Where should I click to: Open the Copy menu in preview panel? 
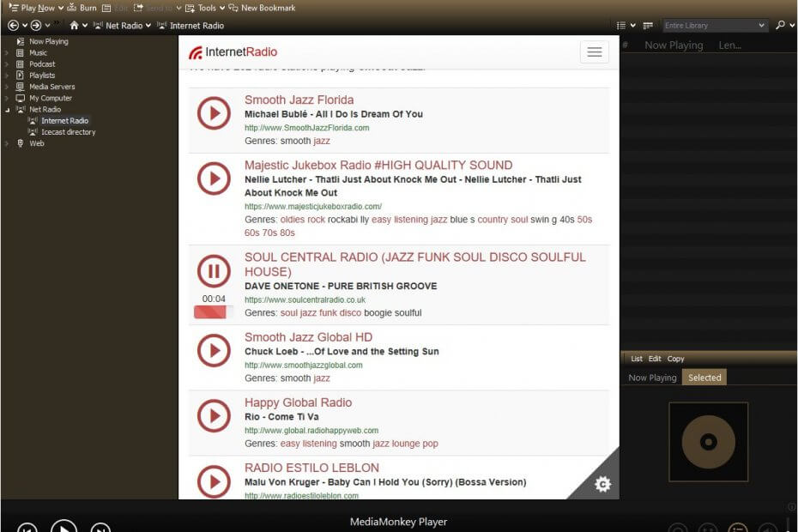(675, 359)
